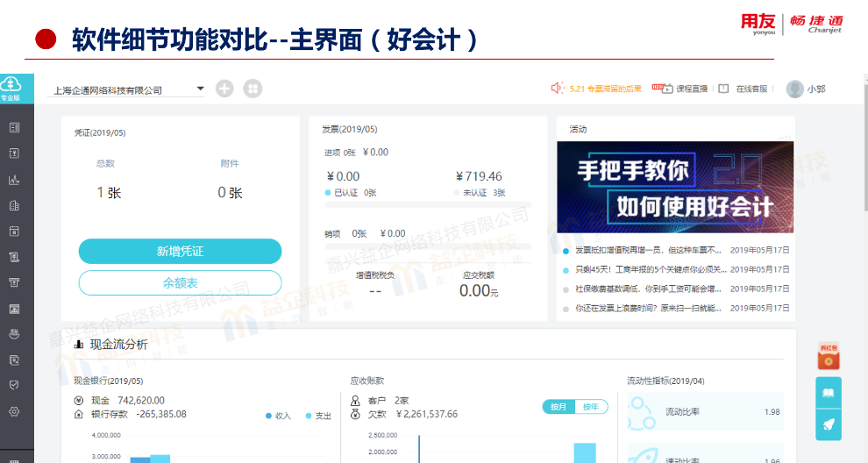
Task: Open the yen-document sidebar icon
Action: tap(14, 153)
